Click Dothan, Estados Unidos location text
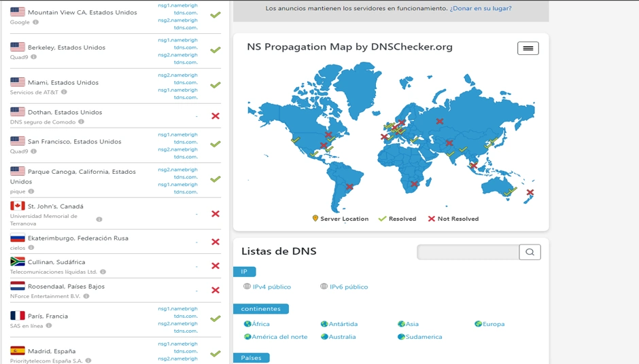This screenshot has width=639, height=364. point(65,112)
